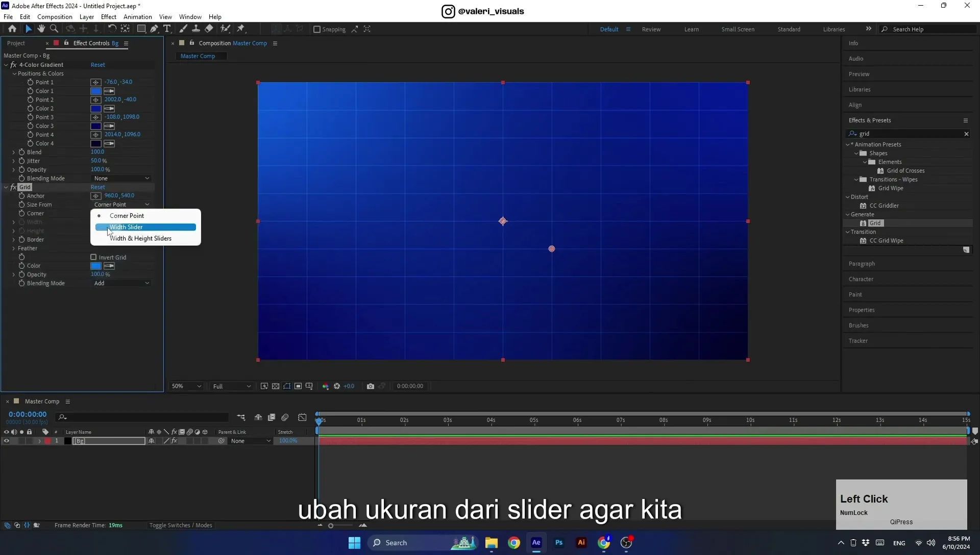
Task: Select the Zoom magnifier tool
Action: click(54, 29)
